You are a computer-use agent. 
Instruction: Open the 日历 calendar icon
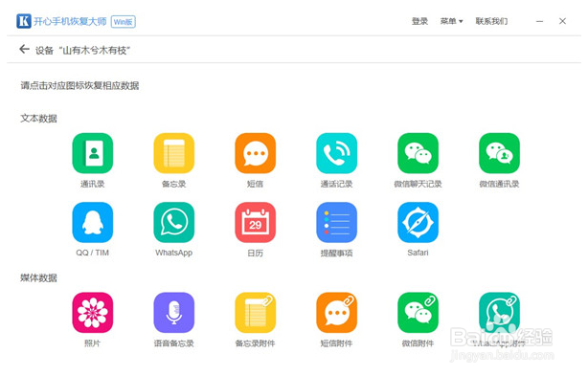point(255,223)
